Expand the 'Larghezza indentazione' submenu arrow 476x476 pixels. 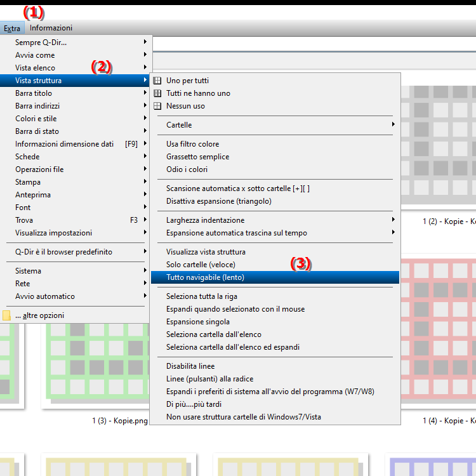pyautogui.click(x=393, y=220)
